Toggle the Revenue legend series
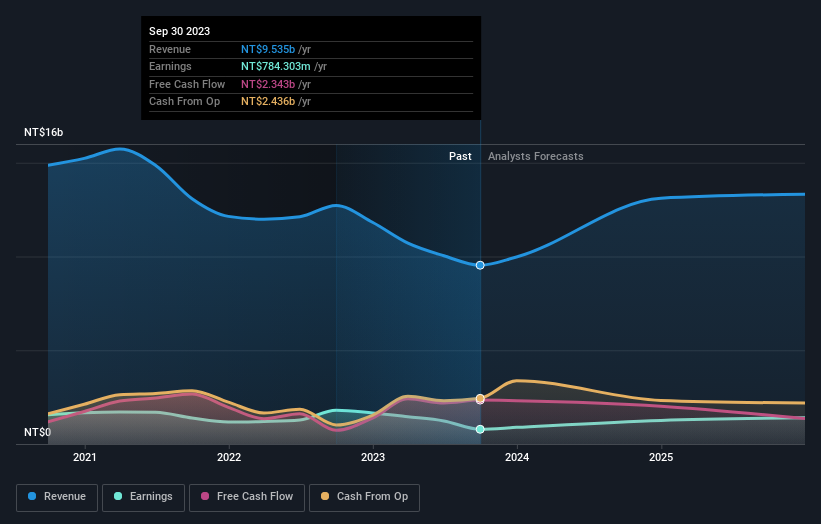The image size is (821, 524). coord(57,497)
